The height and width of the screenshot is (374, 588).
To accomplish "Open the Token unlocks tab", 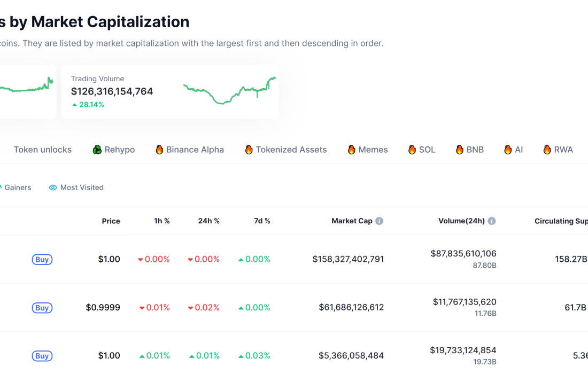I will [x=43, y=150].
